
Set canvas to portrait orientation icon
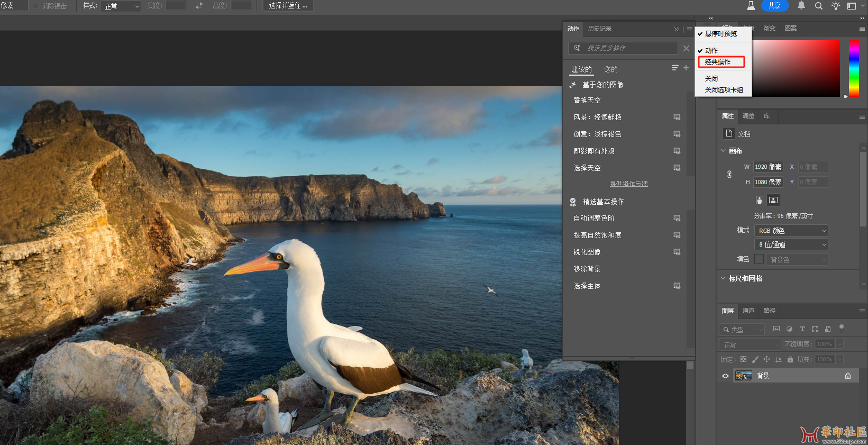(x=760, y=200)
